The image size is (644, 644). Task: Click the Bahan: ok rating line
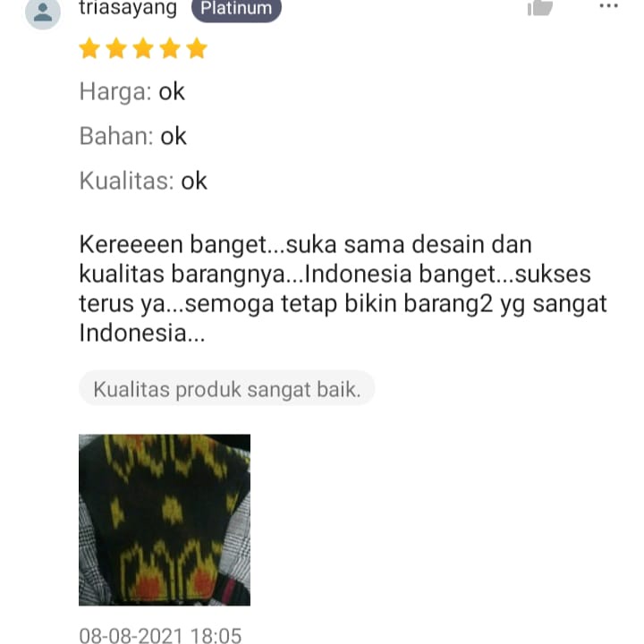[x=132, y=136]
